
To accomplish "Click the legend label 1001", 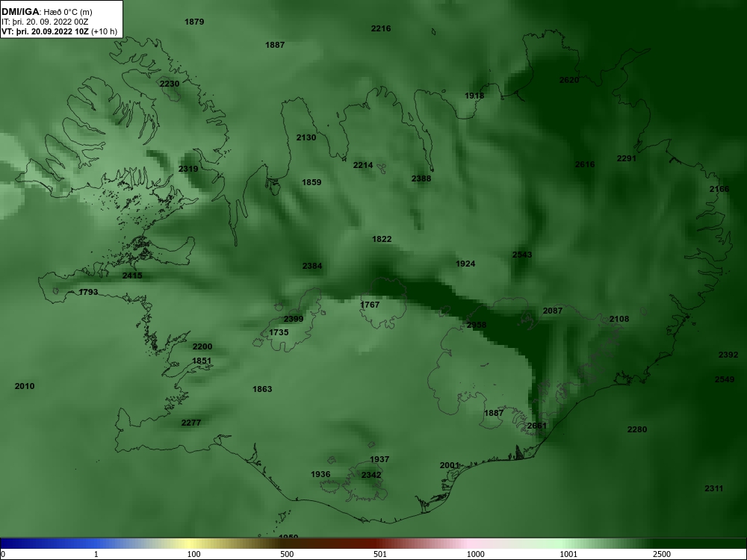I will pyautogui.click(x=568, y=554).
